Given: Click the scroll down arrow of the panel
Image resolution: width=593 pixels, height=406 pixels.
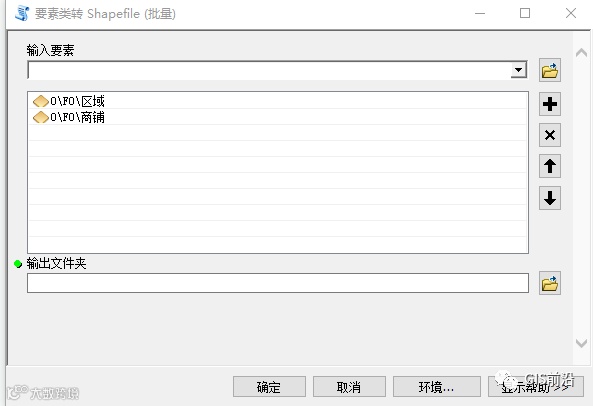Looking at the screenshot, I should [581, 343].
